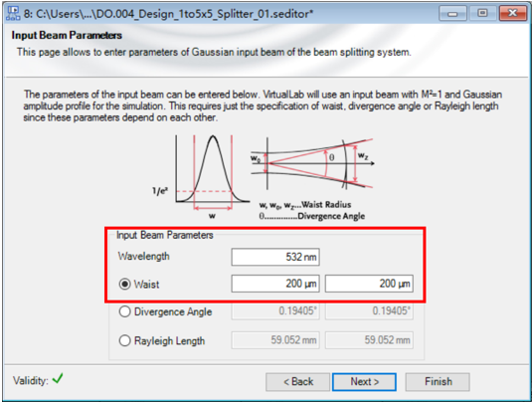The image size is (532, 402).
Task: Select the Divergence Angle radio button
Action: tap(125, 311)
